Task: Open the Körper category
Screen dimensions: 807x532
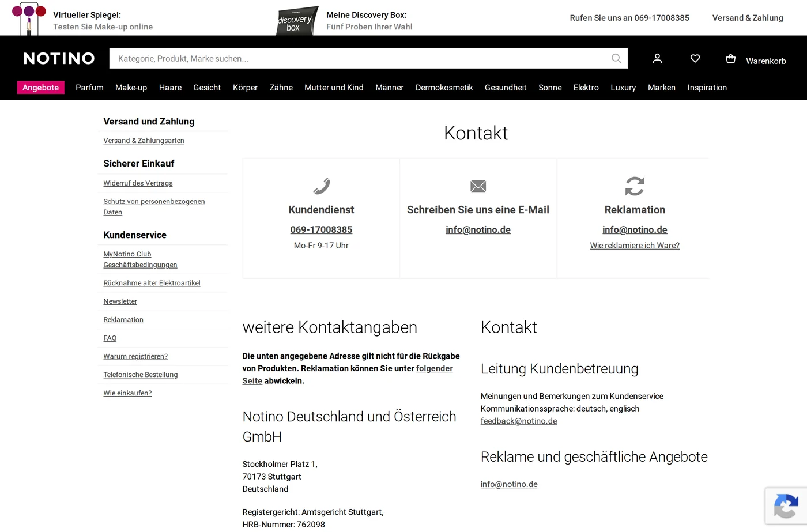Action: [x=245, y=88]
